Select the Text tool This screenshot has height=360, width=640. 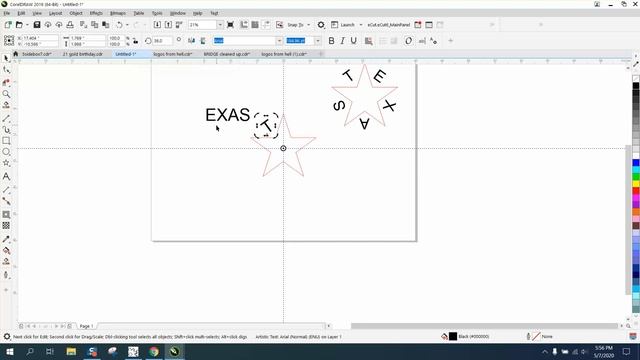[6, 176]
